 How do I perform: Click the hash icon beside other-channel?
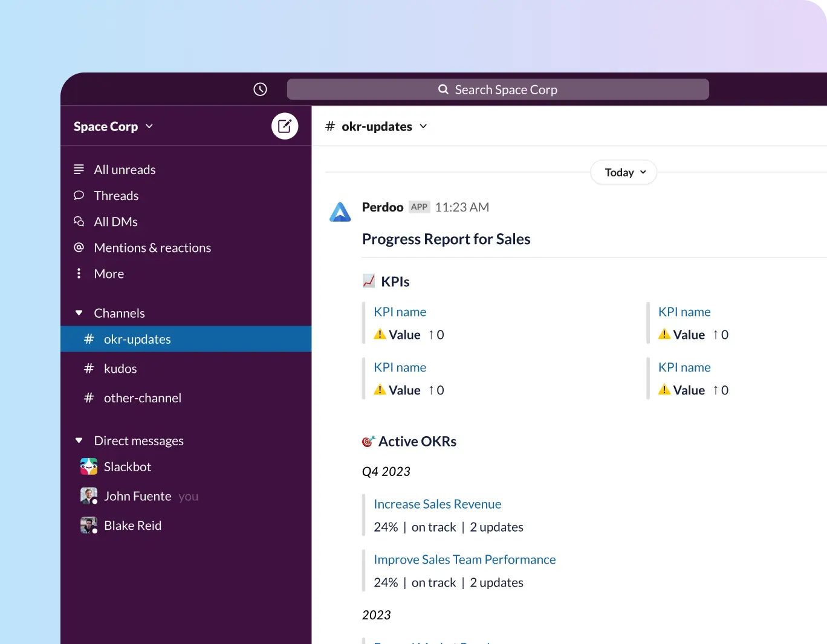89,398
